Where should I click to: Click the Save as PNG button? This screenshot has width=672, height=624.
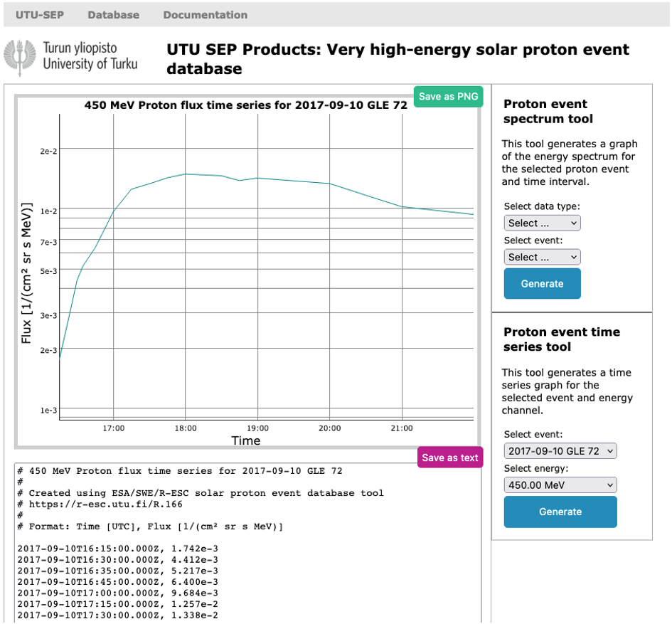coord(448,96)
